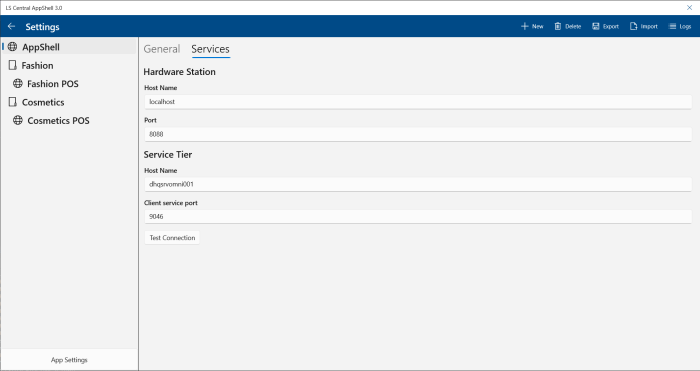Click the Import file icon
Viewport: 700px width, 371px height.
pos(633,26)
